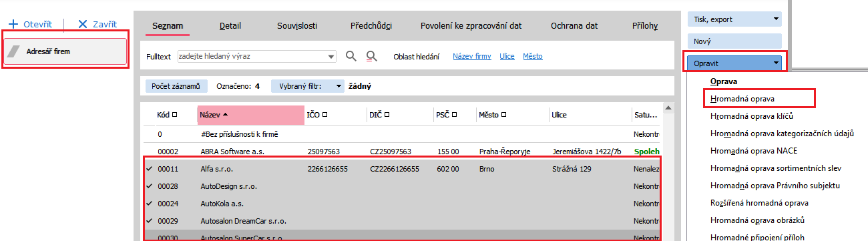Toggle checkmark for AutoKola a.s. row
The image size is (868, 241).
click(149, 204)
